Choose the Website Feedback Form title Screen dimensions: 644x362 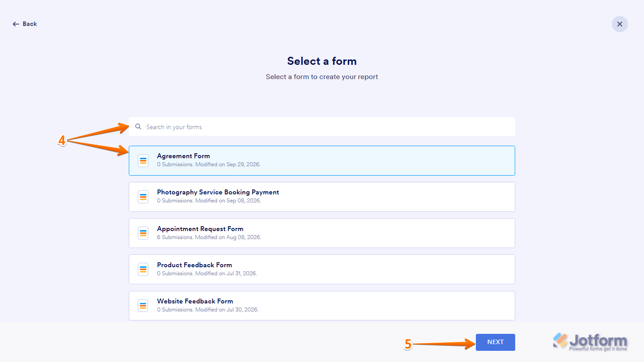point(195,301)
